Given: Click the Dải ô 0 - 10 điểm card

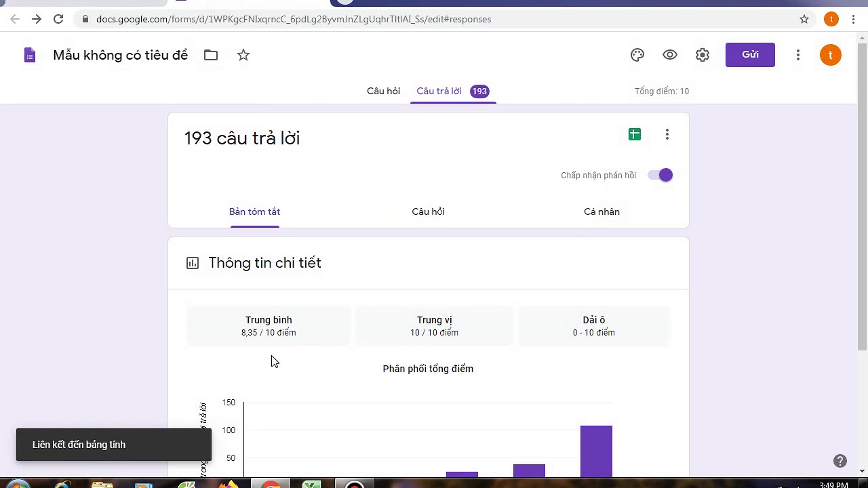Looking at the screenshot, I should [x=593, y=326].
